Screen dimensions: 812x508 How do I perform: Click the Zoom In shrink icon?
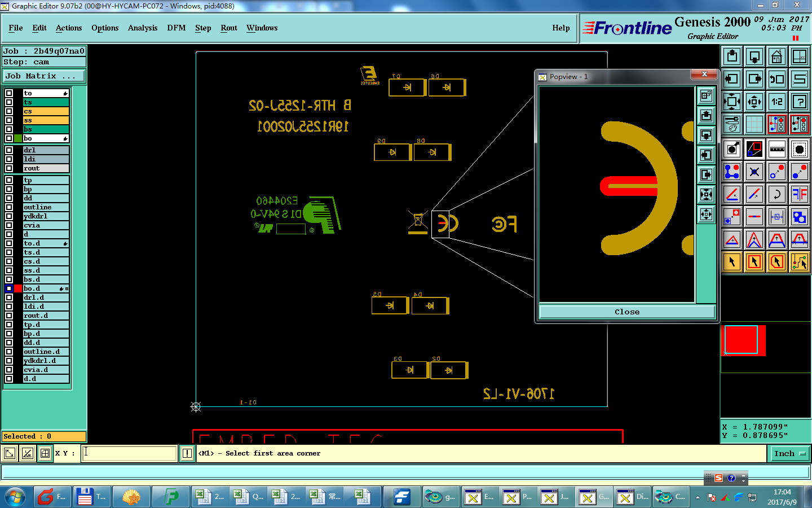(x=754, y=102)
